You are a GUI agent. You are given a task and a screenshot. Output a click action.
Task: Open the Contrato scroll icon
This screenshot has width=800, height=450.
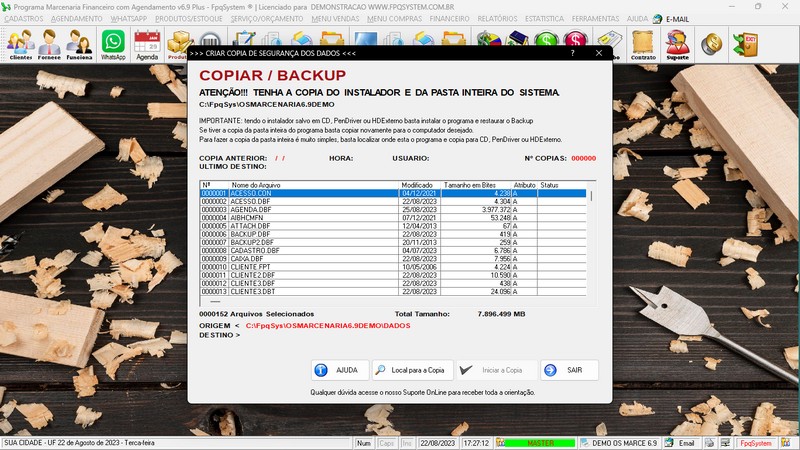click(x=643, y=45)
